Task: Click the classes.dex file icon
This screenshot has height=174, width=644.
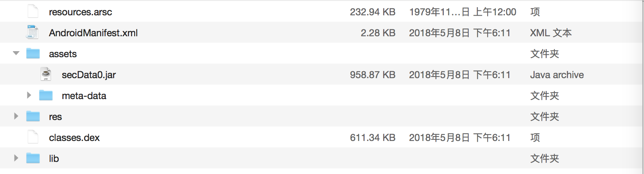Action: click(33, 137)
